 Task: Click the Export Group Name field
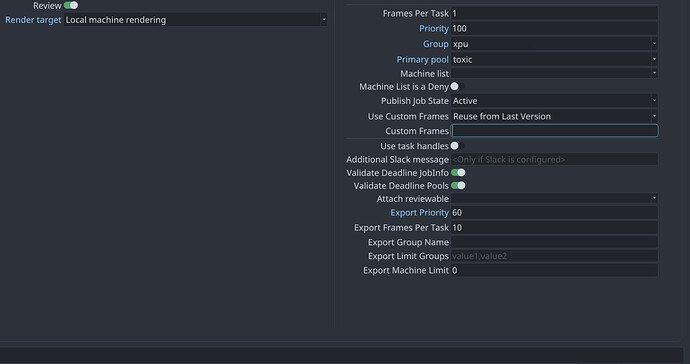click(x=554, y=242)
